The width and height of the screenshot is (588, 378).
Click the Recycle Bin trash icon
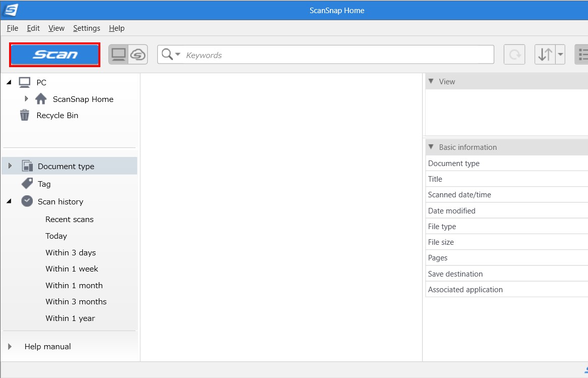pyautogui.click(x=24, y=115)
